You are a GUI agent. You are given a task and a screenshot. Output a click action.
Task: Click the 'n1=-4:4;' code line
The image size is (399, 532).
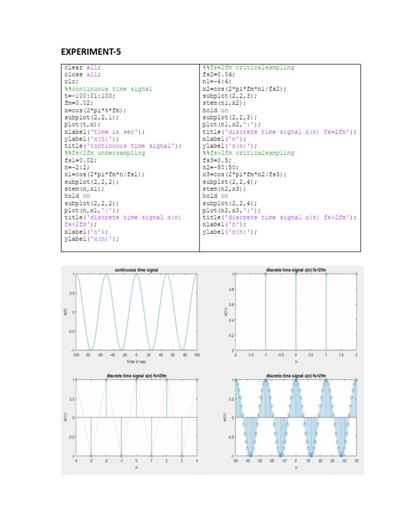coord(217,82)
